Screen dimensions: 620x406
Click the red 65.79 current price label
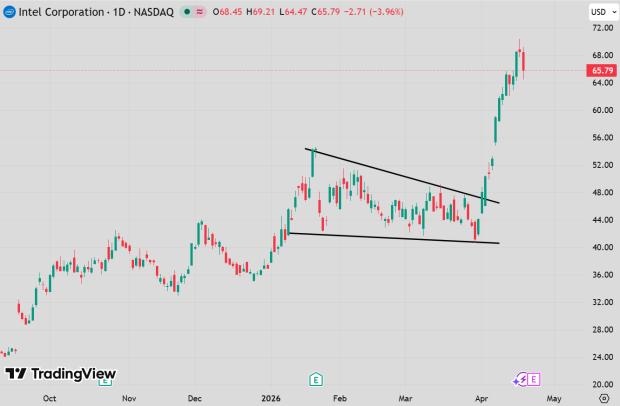pos(602,70)
